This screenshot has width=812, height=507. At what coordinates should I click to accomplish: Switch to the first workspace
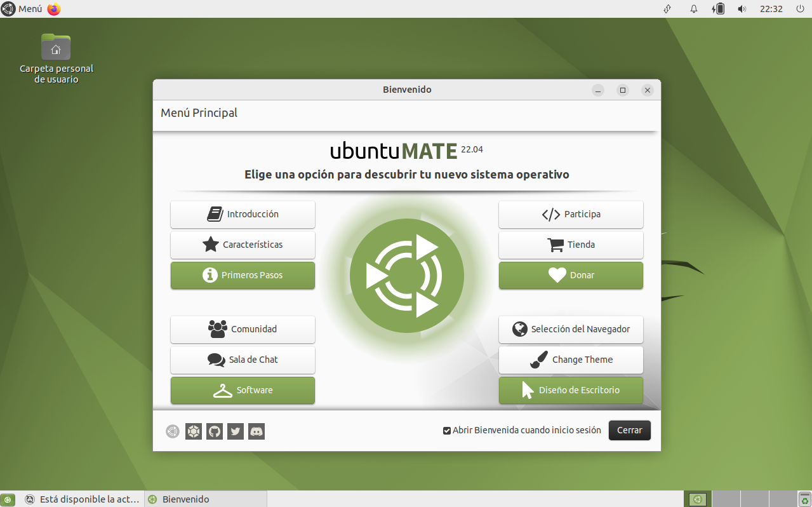point(698,499)
